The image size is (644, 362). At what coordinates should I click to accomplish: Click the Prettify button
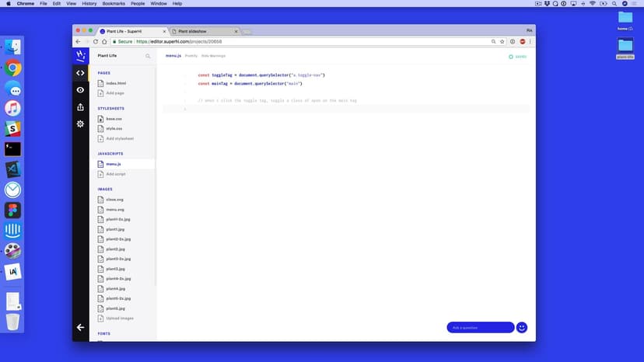point(191,56)
